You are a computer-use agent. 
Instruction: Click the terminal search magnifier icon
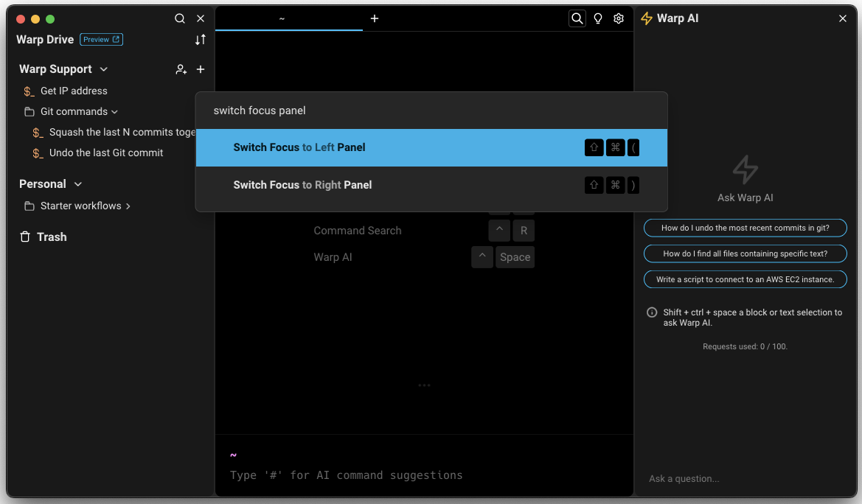pos(577,18)
